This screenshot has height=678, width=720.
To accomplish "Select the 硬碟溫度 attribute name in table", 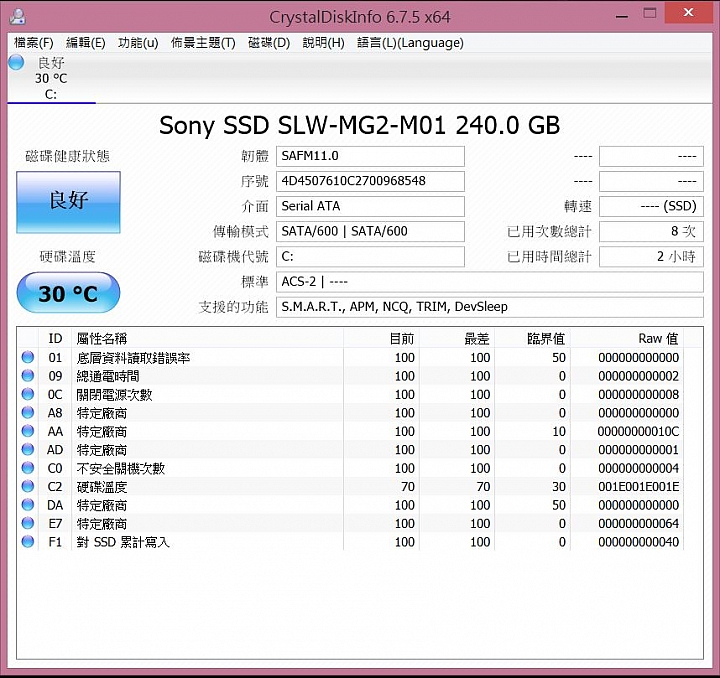I will click(x=101, y=487).
